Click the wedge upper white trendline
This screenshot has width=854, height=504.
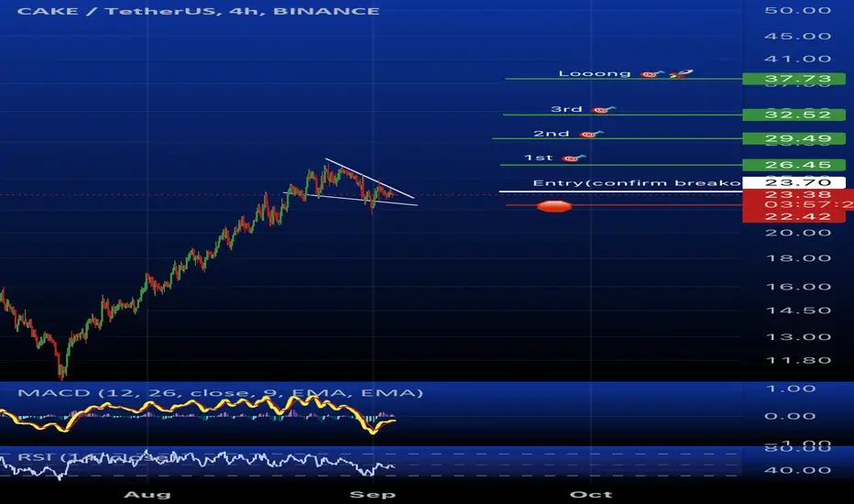pos(370,178)
